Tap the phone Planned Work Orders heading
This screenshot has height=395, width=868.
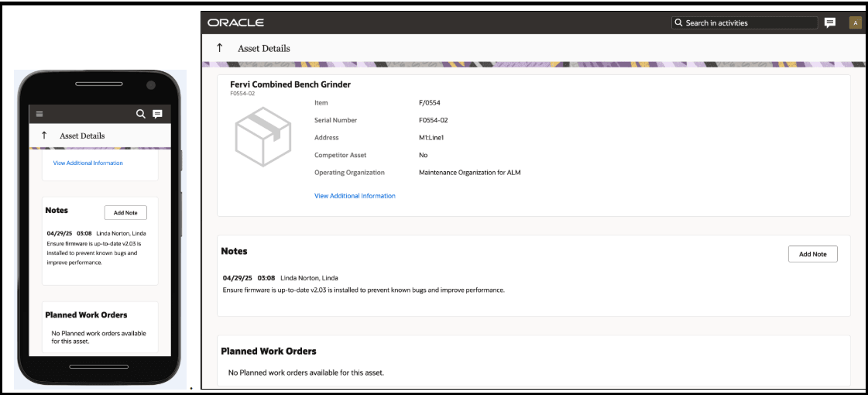(x=87, y=314)
